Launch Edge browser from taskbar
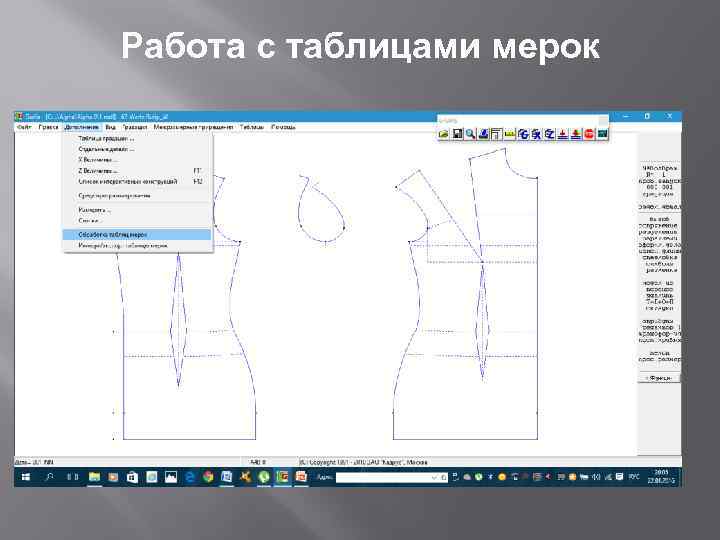 (190, 478)
